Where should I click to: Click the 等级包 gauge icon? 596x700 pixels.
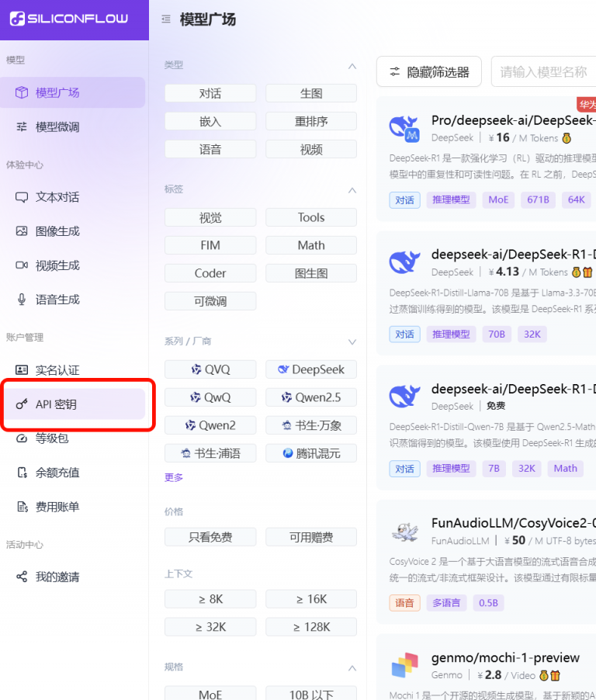(x=22, y=438)
